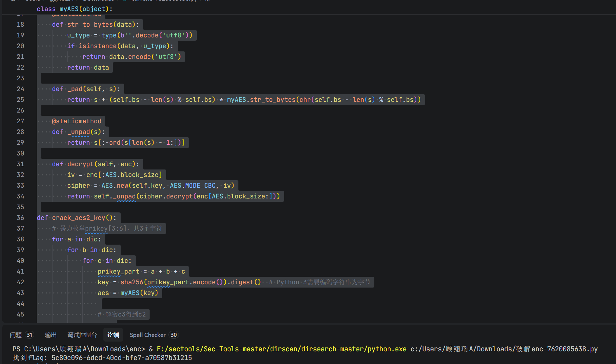Click line number 31 in the gutter
The image size is (616, 364).
click(20, 164)
